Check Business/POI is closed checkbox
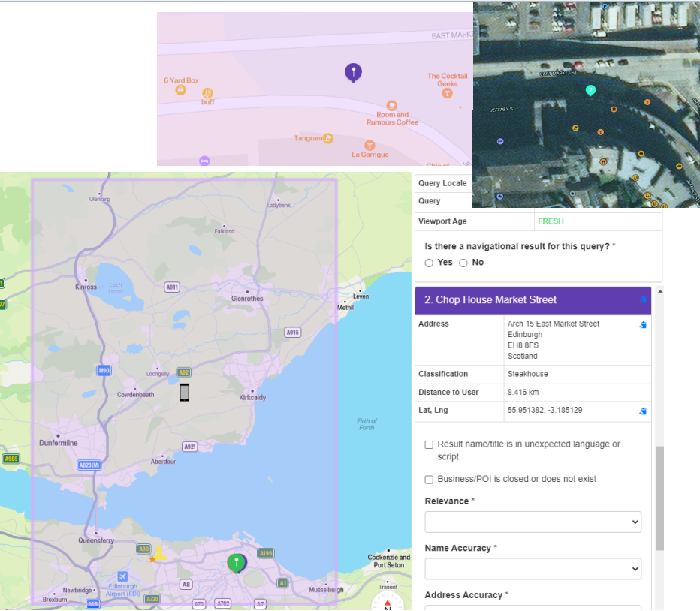This screenshot has height=611, width=700. [429, 480]
